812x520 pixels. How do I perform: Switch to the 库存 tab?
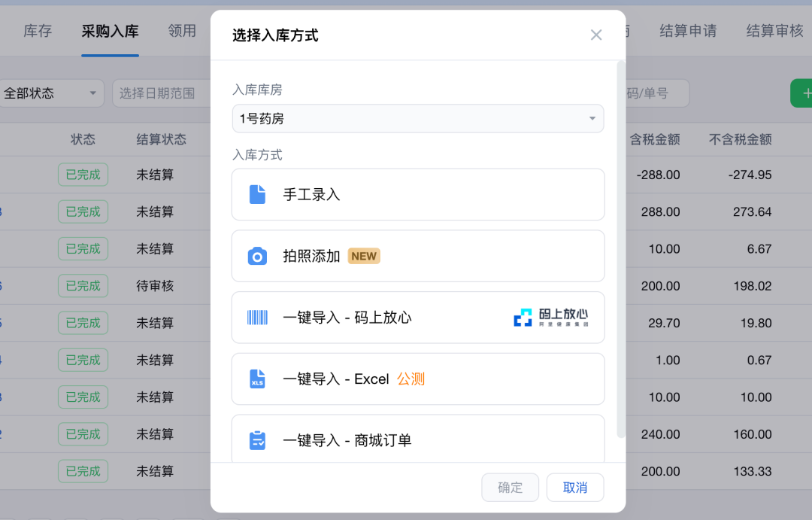pos(37,30)
